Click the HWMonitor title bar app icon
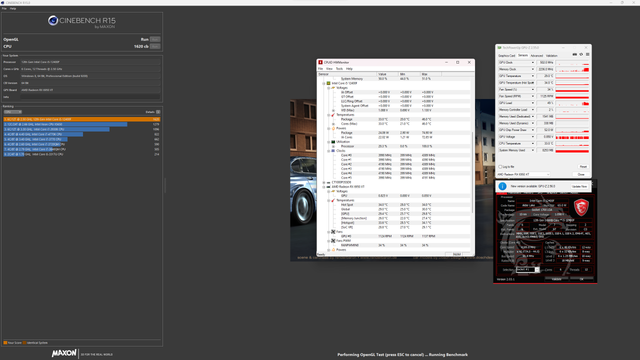The height and width of the screenshot is (360, 640). click(320, 62)
